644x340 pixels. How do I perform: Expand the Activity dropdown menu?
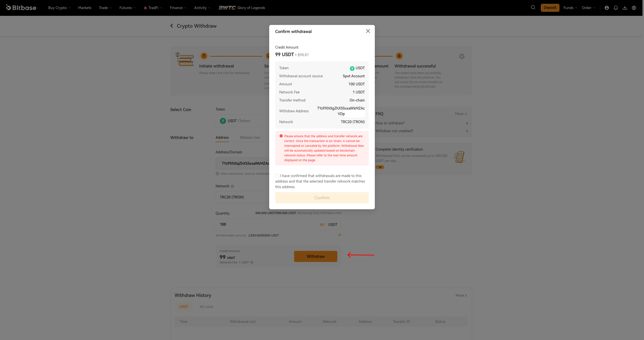(202, 8)
